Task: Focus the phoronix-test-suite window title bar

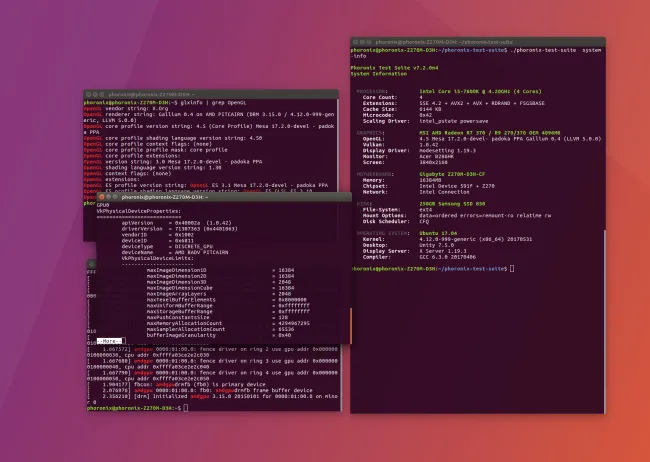Action: [x=478, y=42]
